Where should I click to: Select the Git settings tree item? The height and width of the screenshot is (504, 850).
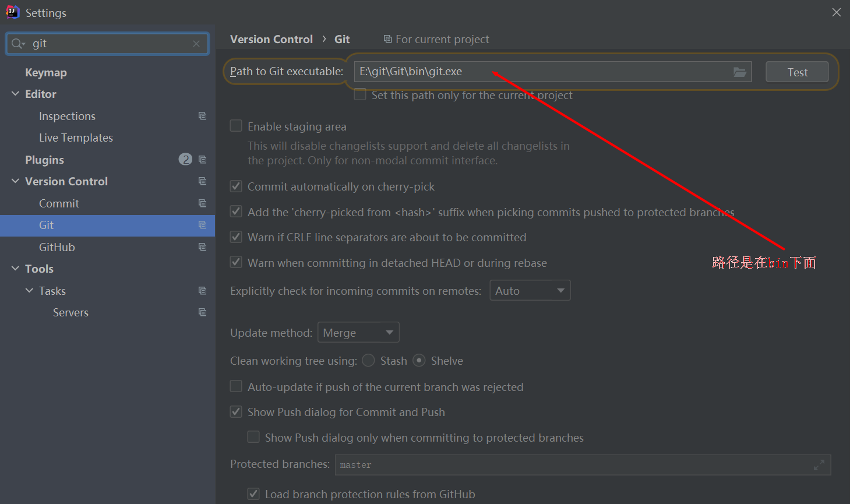coord(107,225)
